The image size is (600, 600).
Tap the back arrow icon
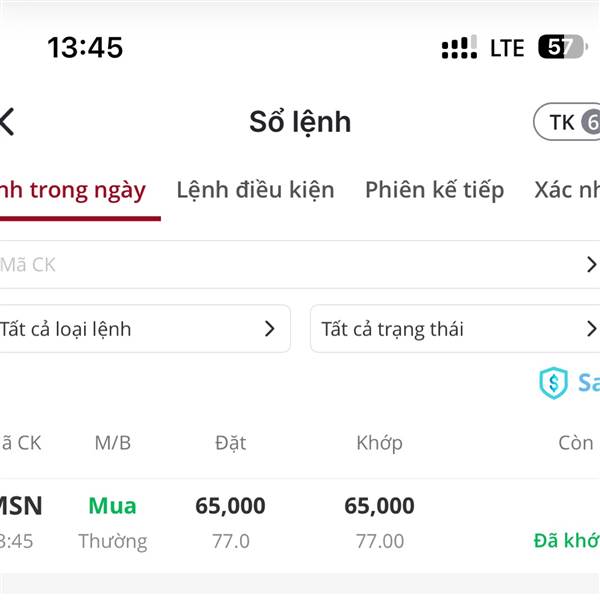click(7, 122)
